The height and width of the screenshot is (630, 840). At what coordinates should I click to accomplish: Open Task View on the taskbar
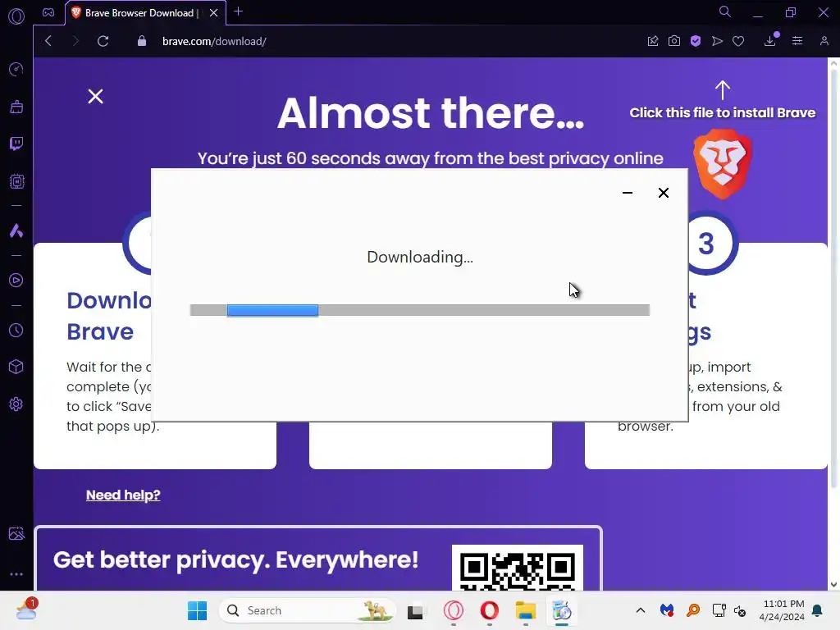415,610
